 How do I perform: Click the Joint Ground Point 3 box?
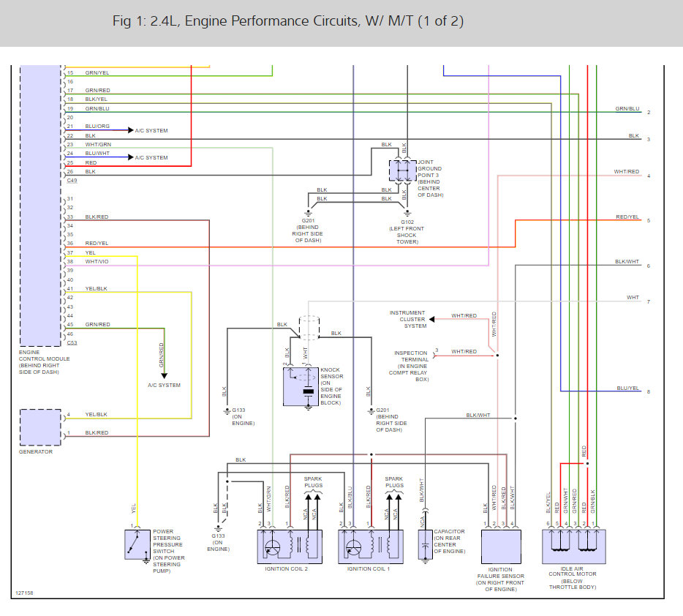403,170
